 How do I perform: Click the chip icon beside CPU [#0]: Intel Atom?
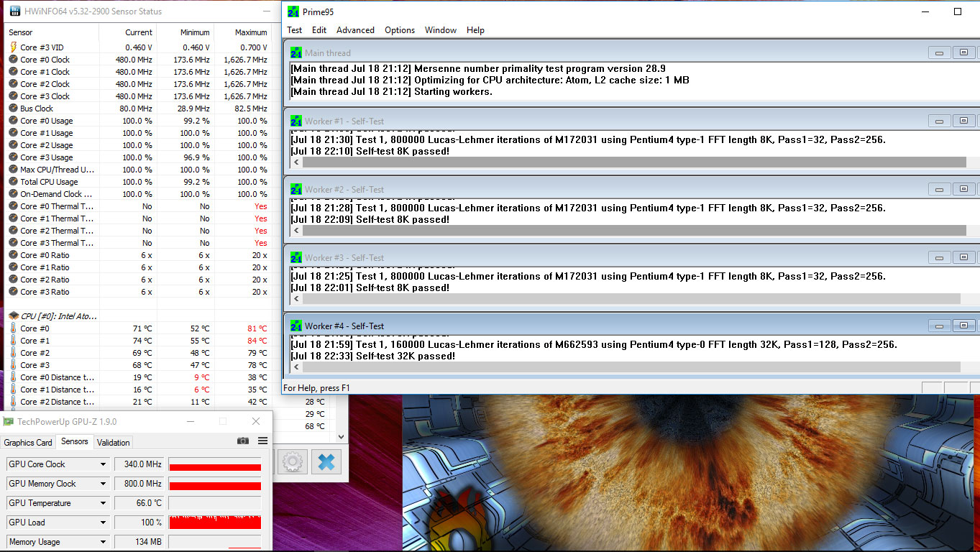coord(13,316)
